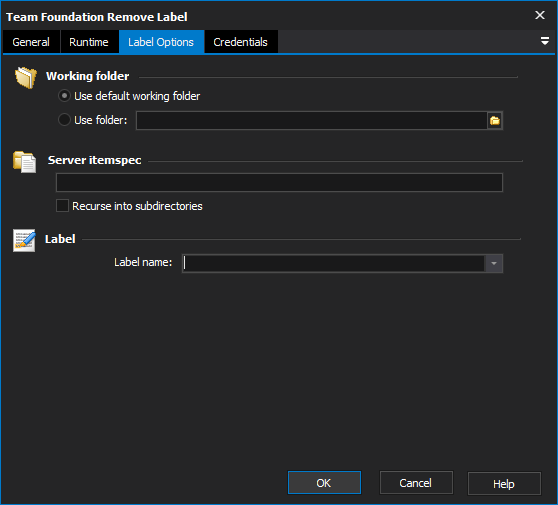Select the Label Options tab
The width and height of the screenshot is (558, 505).
pos(161,42)
